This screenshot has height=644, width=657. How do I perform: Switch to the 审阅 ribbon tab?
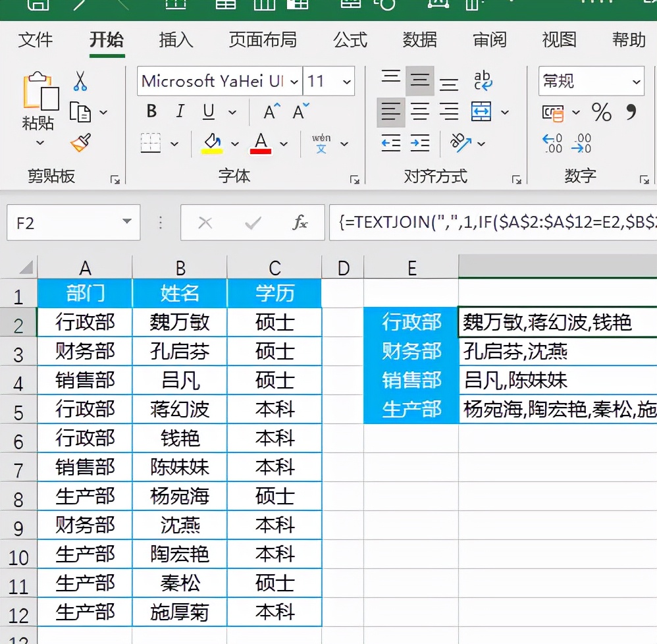489,40
